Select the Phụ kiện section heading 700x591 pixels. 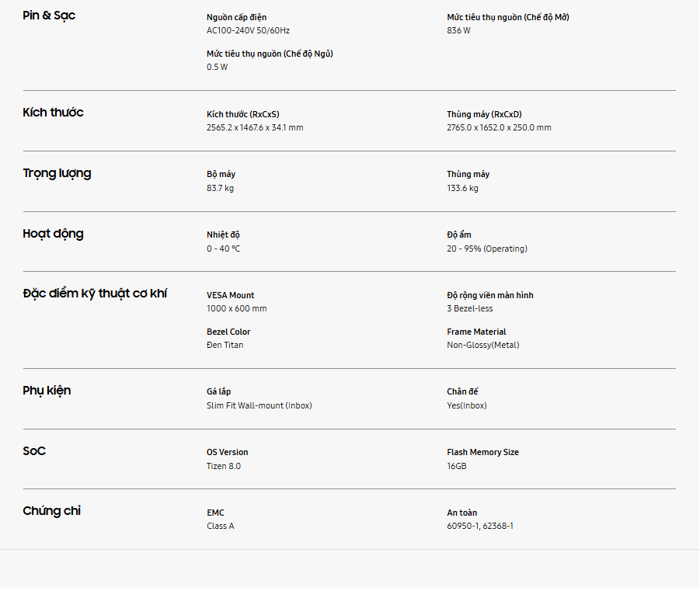pos(47,391)
